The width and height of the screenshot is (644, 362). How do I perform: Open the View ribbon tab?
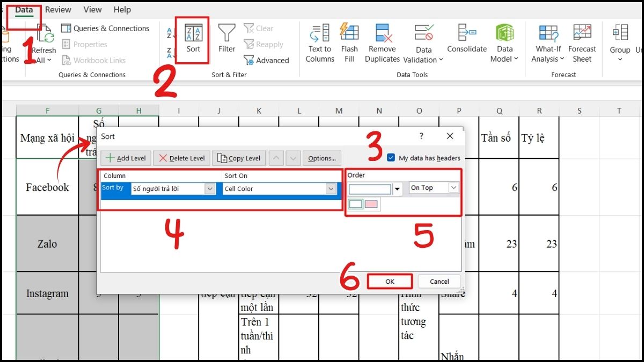(92, 9)
